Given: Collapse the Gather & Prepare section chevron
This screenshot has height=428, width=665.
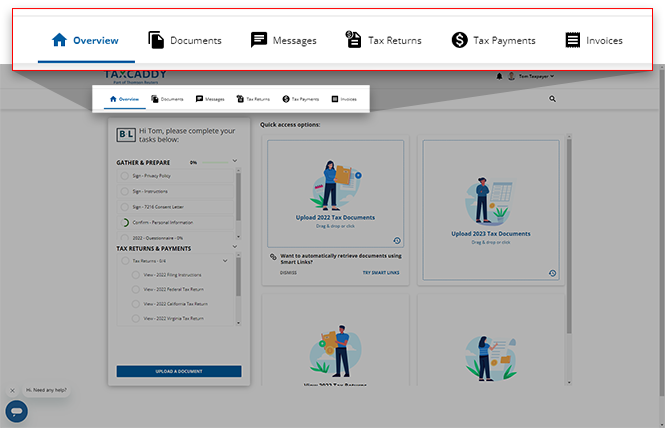Looking at the screenshot, I should tap(235, 161).
